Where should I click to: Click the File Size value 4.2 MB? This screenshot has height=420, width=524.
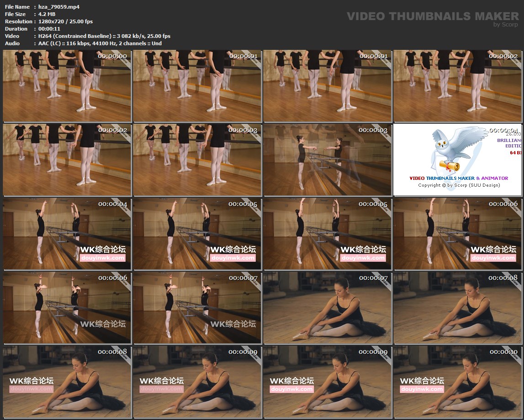click(47, 14)
